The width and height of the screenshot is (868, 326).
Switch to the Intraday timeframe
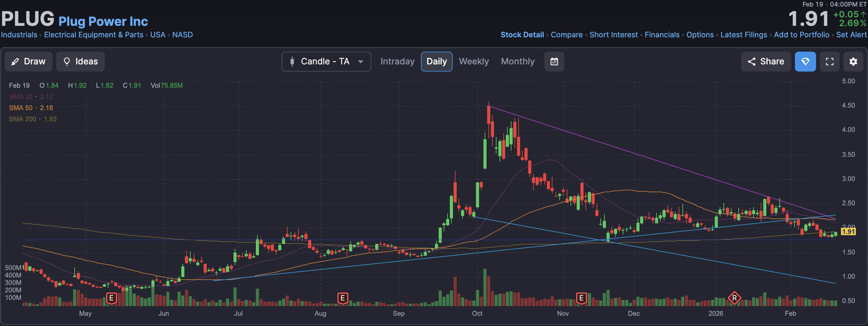397,61
